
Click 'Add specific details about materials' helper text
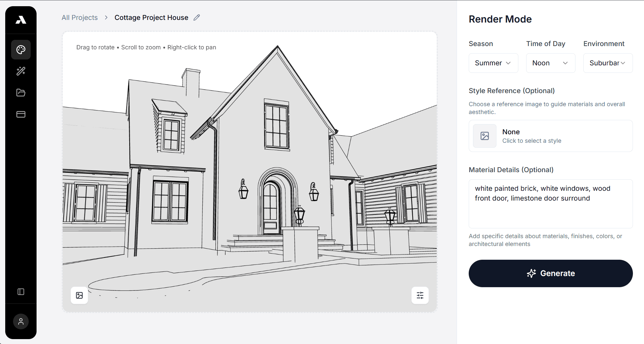point(545,240)
